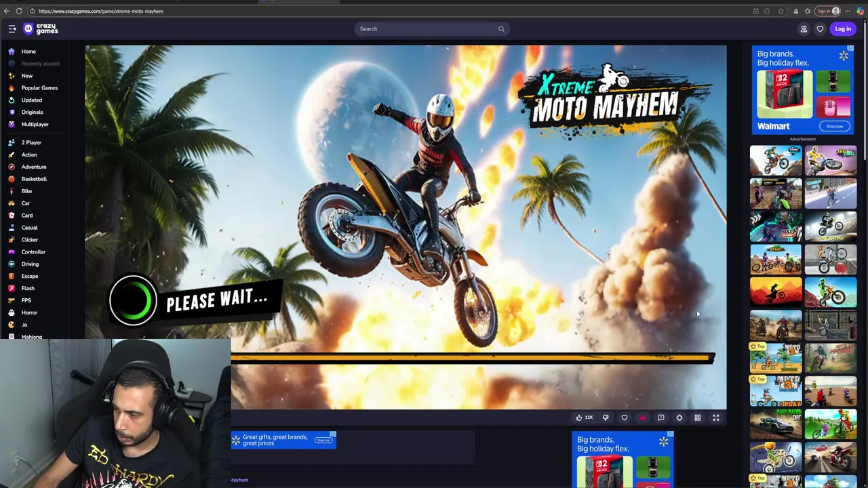The height and width of the screenshot is (488, 868).
Task: Open Recently played in sidebar
Action: pos(40,64)
